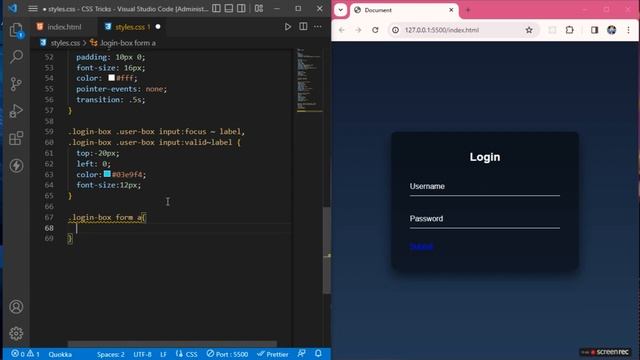Image resolution: width=640 pixels, height=360 pixels.
Task: Click the Login heading text
Action: tap(484, 157)
